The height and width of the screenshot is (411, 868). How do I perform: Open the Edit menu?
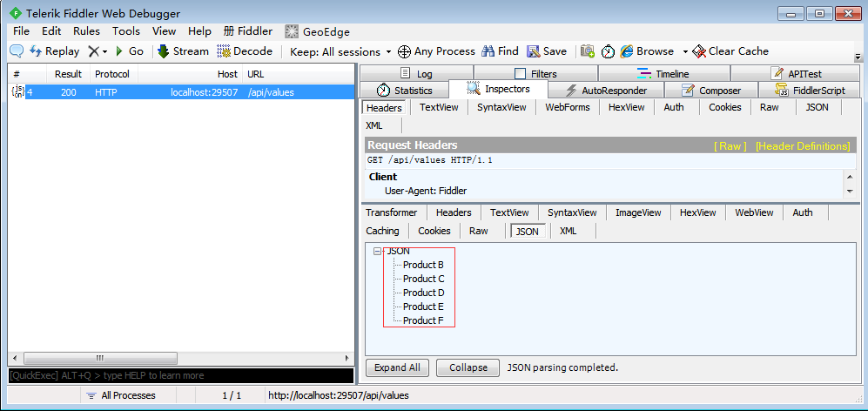51,31
